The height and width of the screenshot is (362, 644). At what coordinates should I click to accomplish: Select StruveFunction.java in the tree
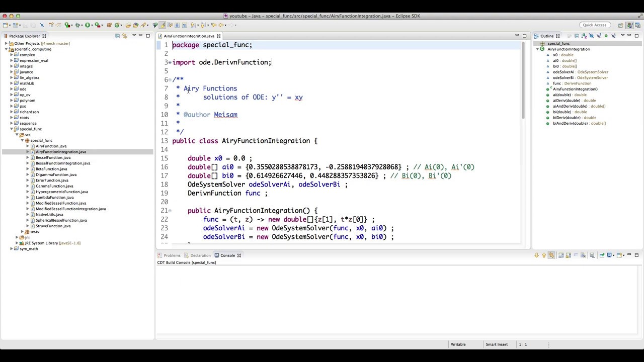coord(53,226)
